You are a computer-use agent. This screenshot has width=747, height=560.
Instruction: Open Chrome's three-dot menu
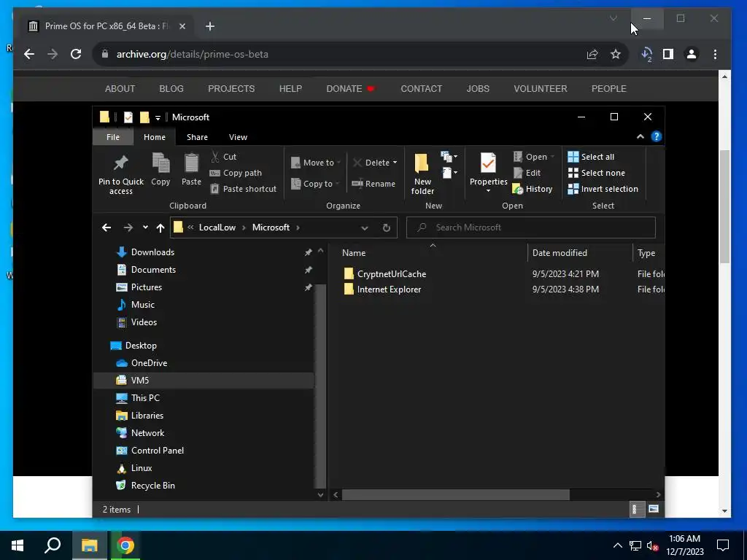click(715, 54)
